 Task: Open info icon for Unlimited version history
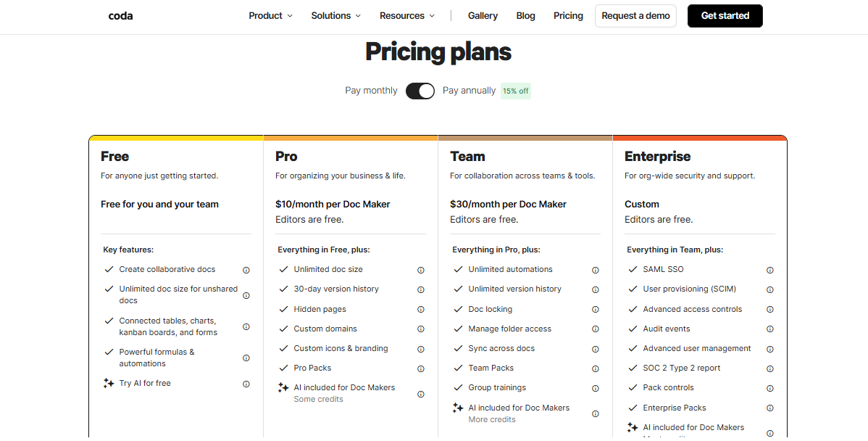[x=595, y=289]
